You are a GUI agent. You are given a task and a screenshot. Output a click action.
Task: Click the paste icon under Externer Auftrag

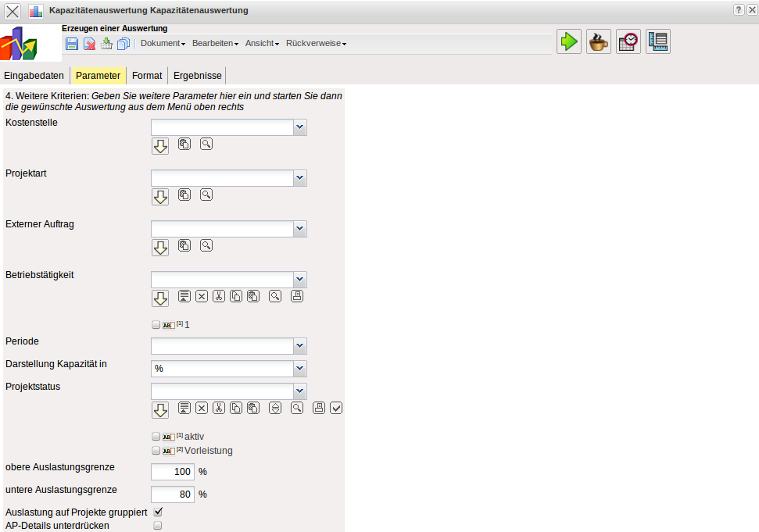[x=184, y=245]
